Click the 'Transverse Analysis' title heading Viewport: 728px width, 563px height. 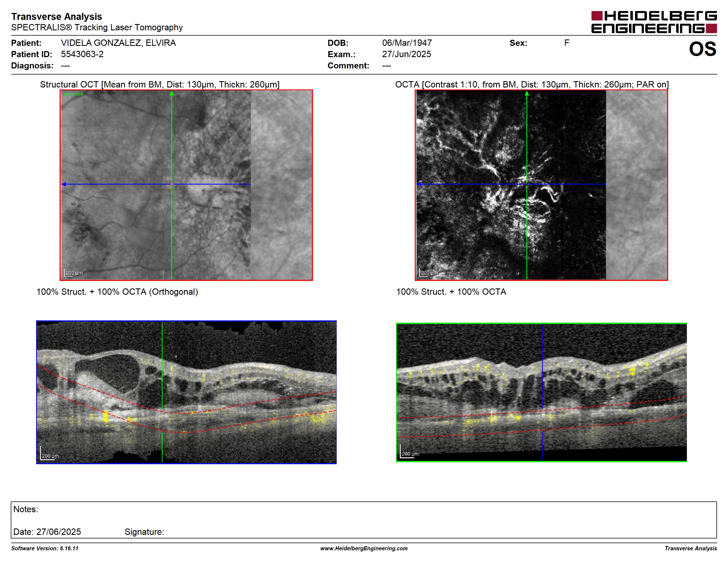click(x=57, y=16)
